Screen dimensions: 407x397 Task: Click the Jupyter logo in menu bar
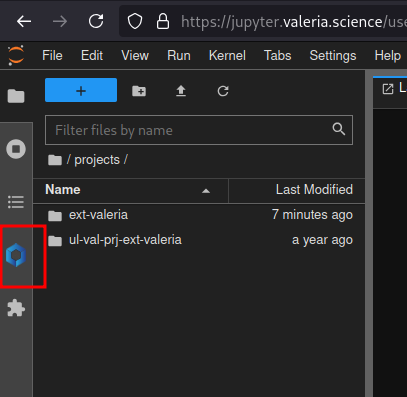pyautogui.click(x=16, y=55)
